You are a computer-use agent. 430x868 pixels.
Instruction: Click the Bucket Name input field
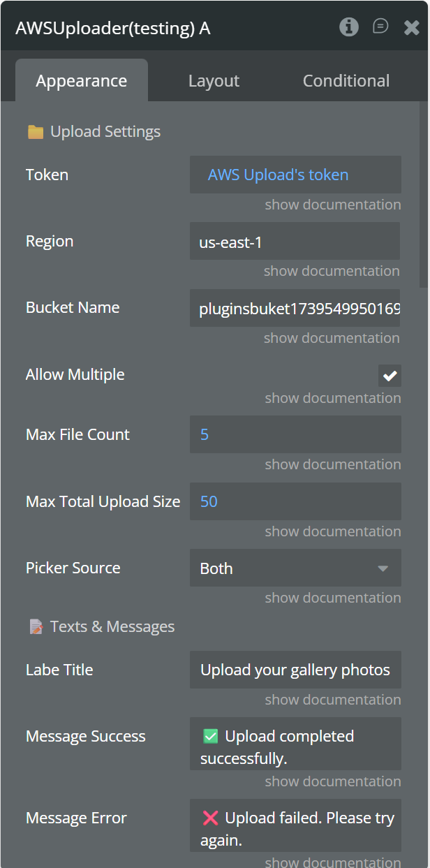(295, 309)
